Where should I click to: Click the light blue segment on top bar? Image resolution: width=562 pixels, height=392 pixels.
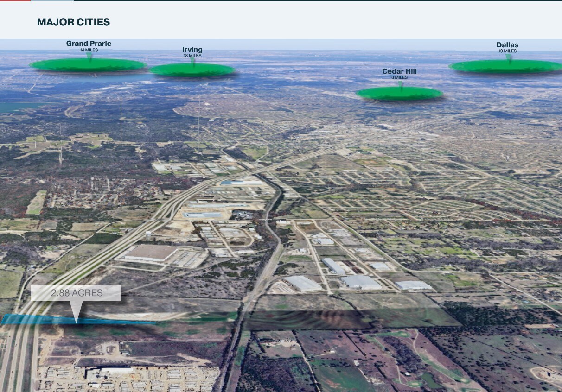52,0
